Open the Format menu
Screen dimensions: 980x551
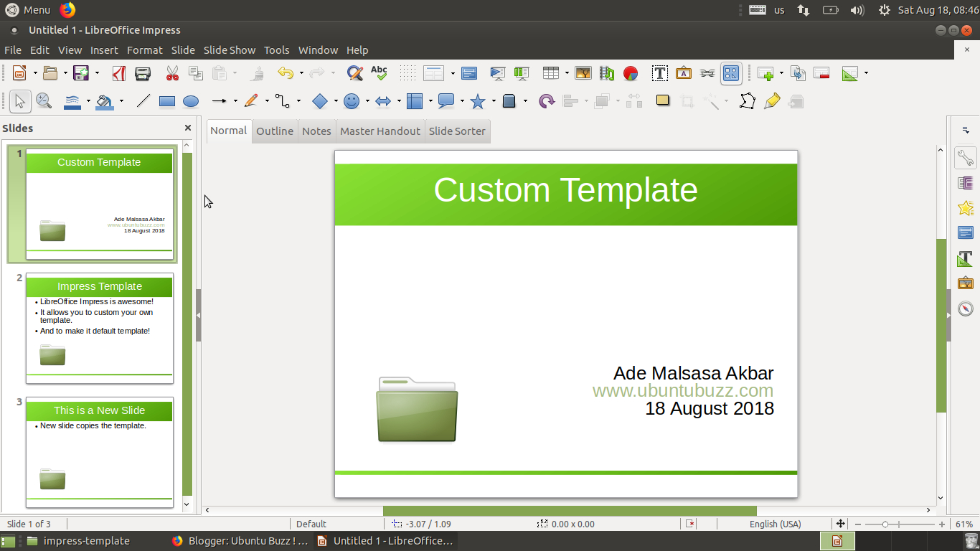(145, 50)
